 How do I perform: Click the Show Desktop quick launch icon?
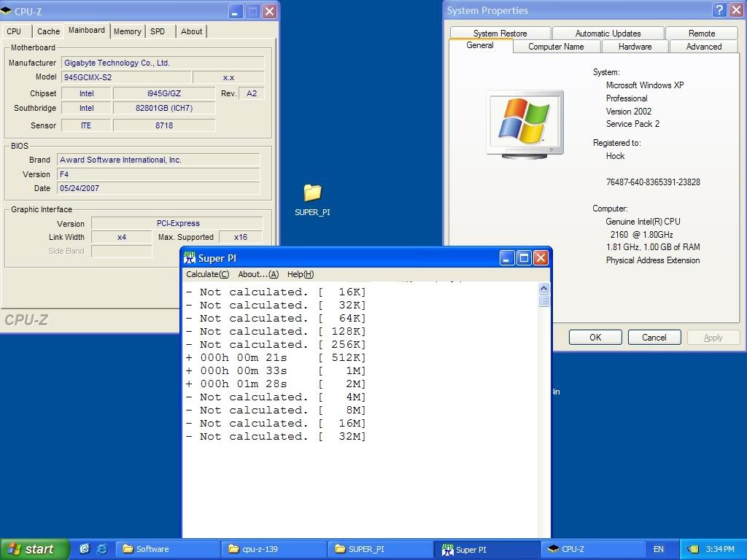point(85,549)
